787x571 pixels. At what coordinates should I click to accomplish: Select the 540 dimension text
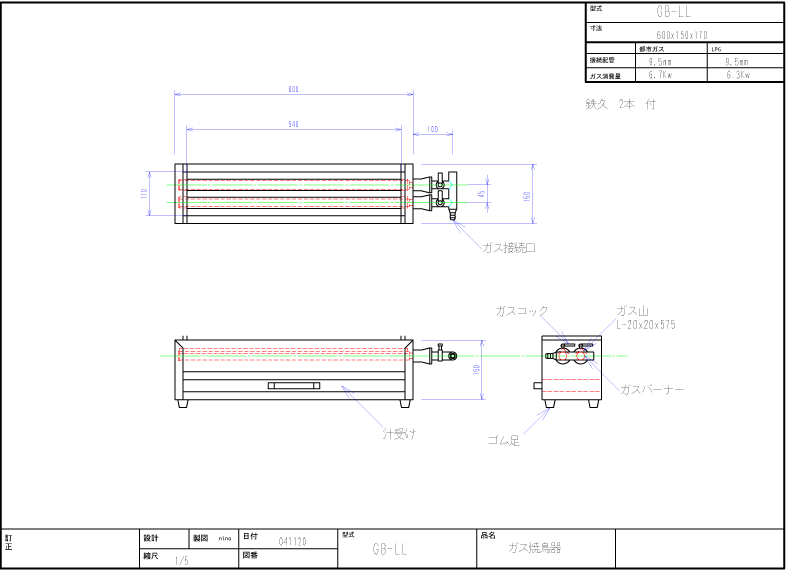[x=293, y=125]
